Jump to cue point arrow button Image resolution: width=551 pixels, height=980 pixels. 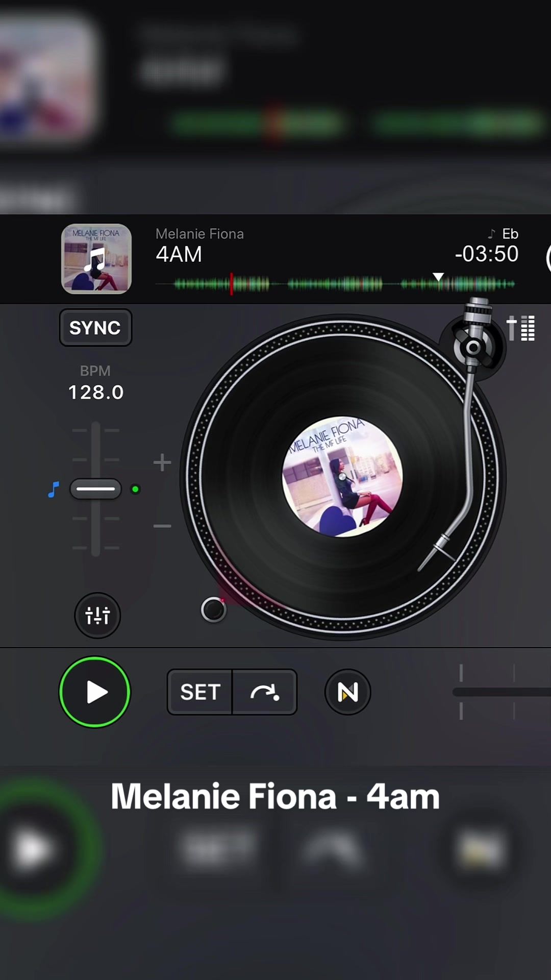coord(265,692)
